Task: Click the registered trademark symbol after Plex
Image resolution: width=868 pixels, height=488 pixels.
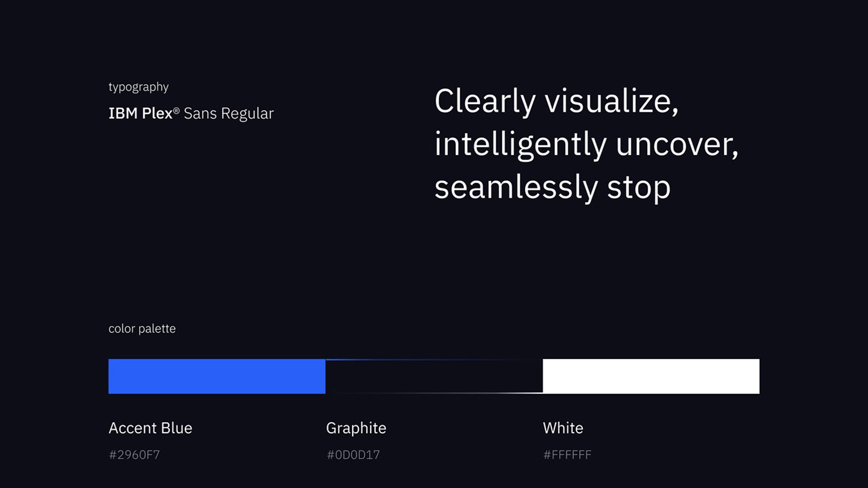Action: [x=176, y=110]
